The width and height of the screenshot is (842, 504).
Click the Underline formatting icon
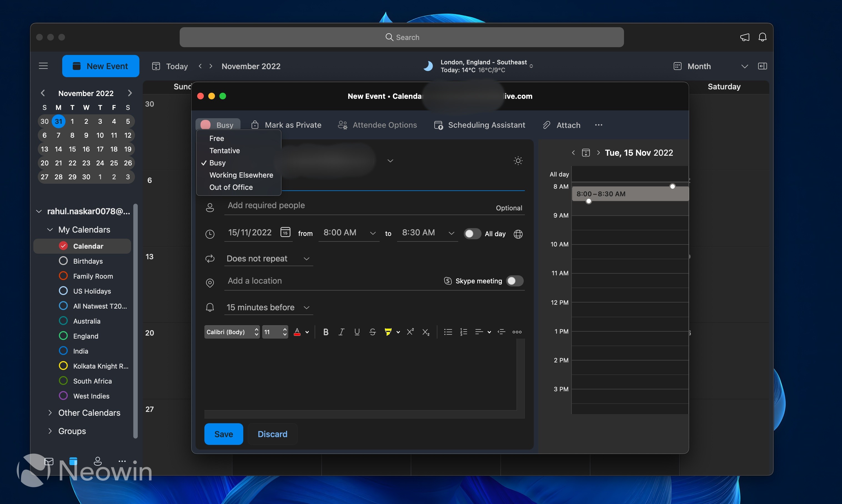click(357, 332)
